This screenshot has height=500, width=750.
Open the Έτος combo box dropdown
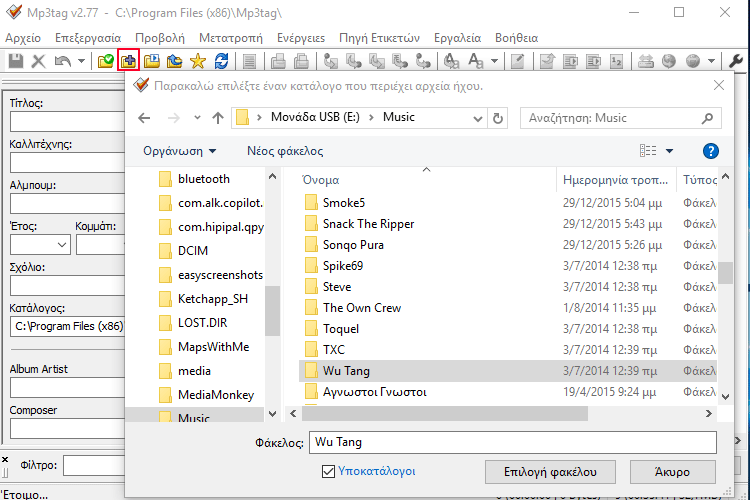point(62,245)
